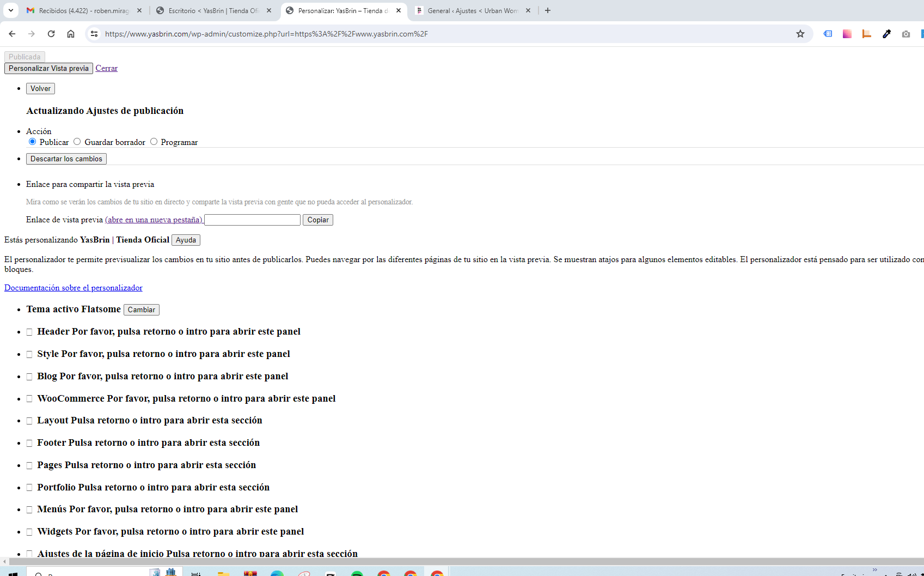Expand the Blog panel

point(163,376)
